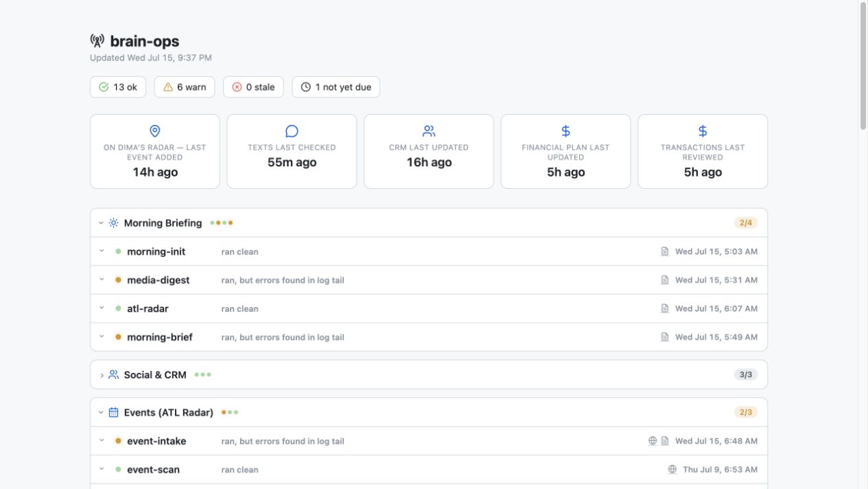This screenshot has width=868, height=489.
Task: Click the timestamp Wed Jul 15, 6:07 AM
Action: click(x=716, y=309)
